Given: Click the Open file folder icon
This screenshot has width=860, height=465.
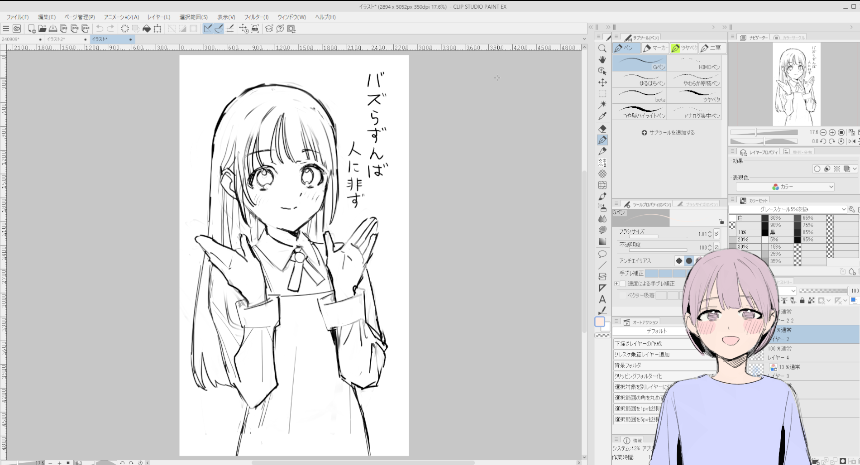Looking at the screenshot, I should pos(42,29).
